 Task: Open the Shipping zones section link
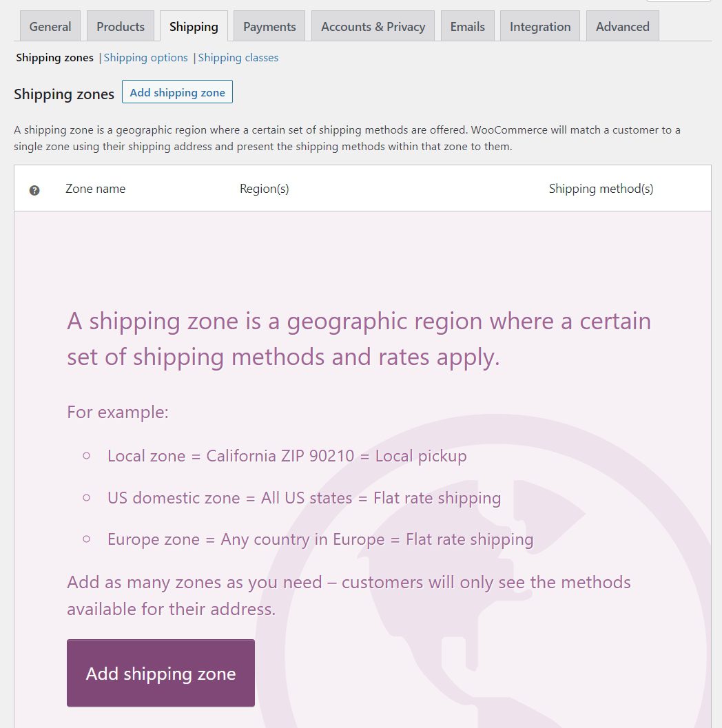click(x=54, y=58)
